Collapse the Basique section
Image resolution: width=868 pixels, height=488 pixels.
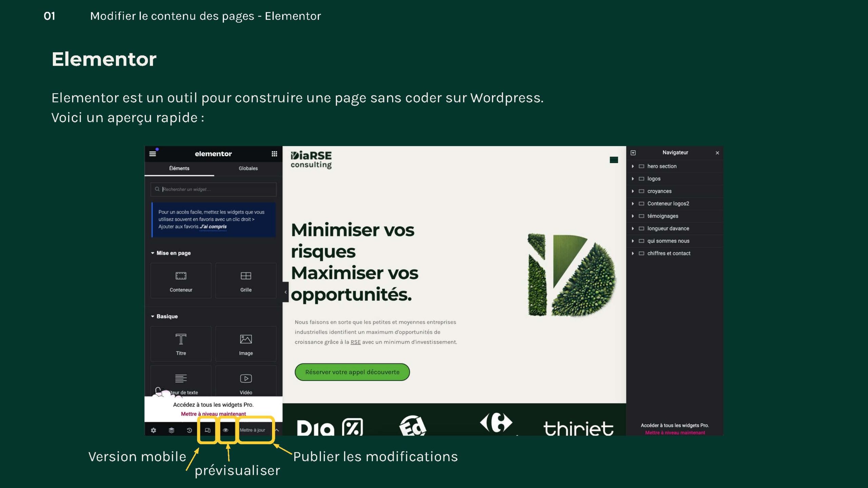point(164,316)
